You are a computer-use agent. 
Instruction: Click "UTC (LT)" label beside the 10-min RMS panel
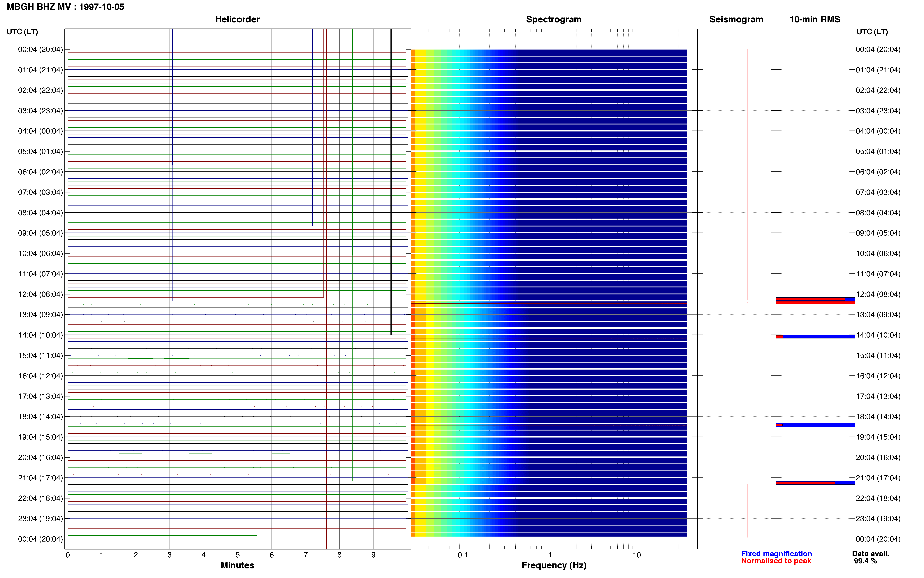click(x=872, y=32)
